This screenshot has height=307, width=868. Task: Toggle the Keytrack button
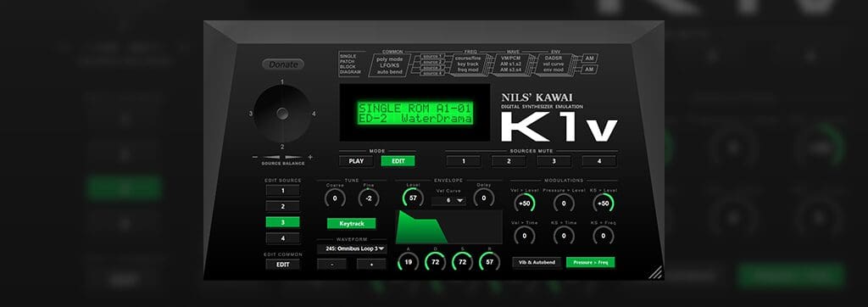351,223
